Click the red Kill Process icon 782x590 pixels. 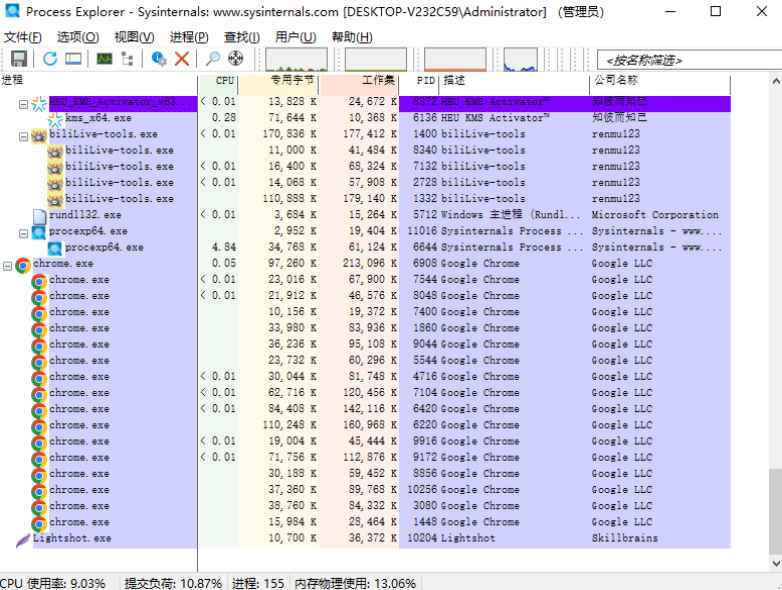point(182,59)
